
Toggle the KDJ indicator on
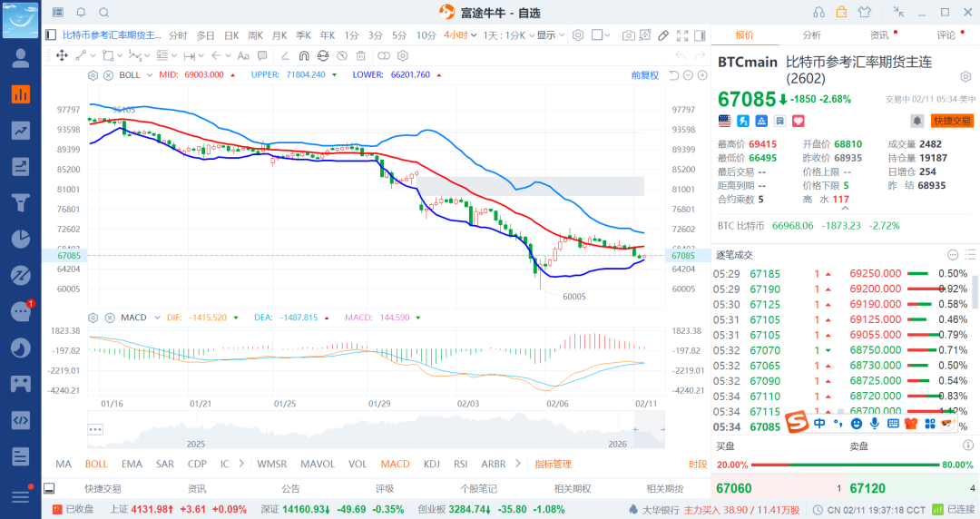tap(432, 464)
